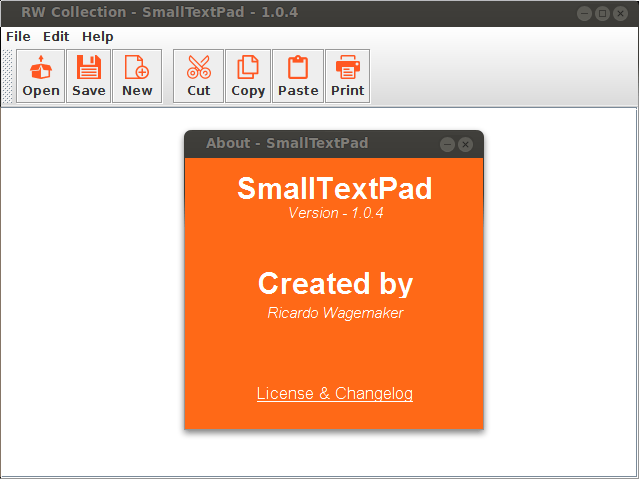
Task: Open the Help menu
Action: [x=98, y=37]
